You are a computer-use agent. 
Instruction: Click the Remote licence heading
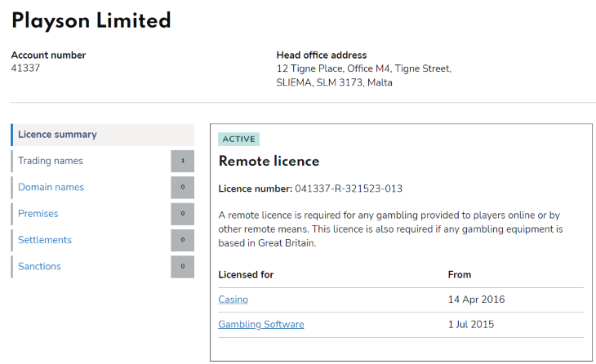269,161
